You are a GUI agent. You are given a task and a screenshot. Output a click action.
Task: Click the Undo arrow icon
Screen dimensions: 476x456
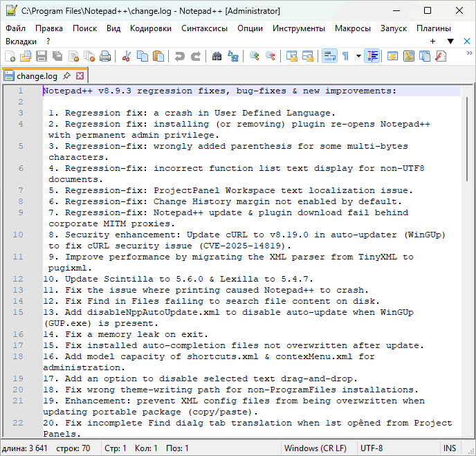180,56
